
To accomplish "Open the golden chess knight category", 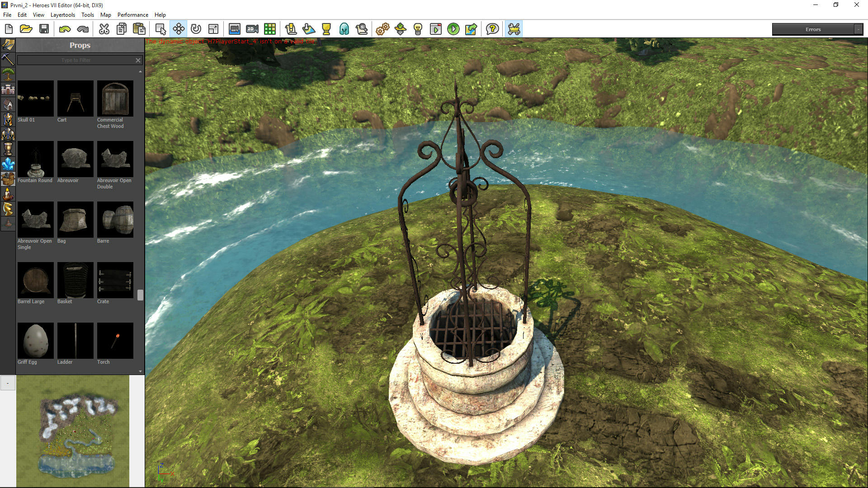I will pyautogui.click(x=8, y=209).
